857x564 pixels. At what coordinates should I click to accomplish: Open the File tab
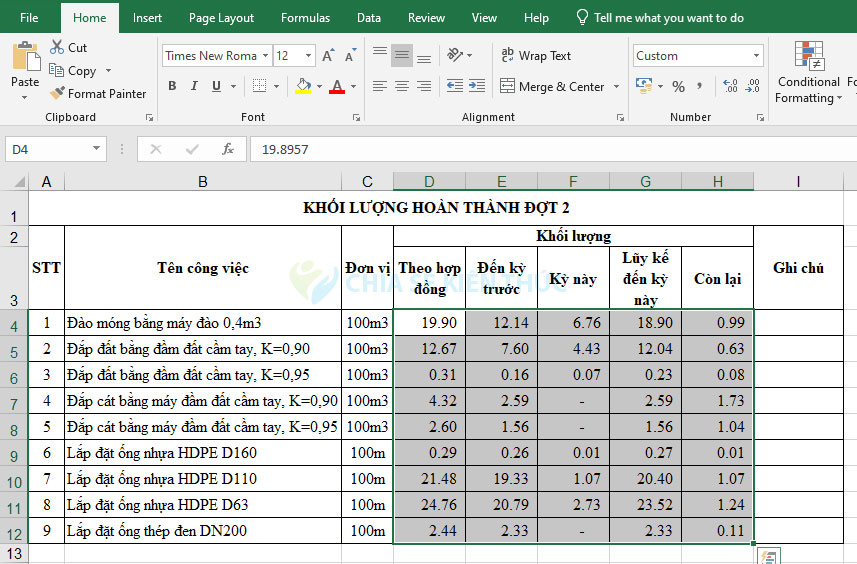pos(29,17)
